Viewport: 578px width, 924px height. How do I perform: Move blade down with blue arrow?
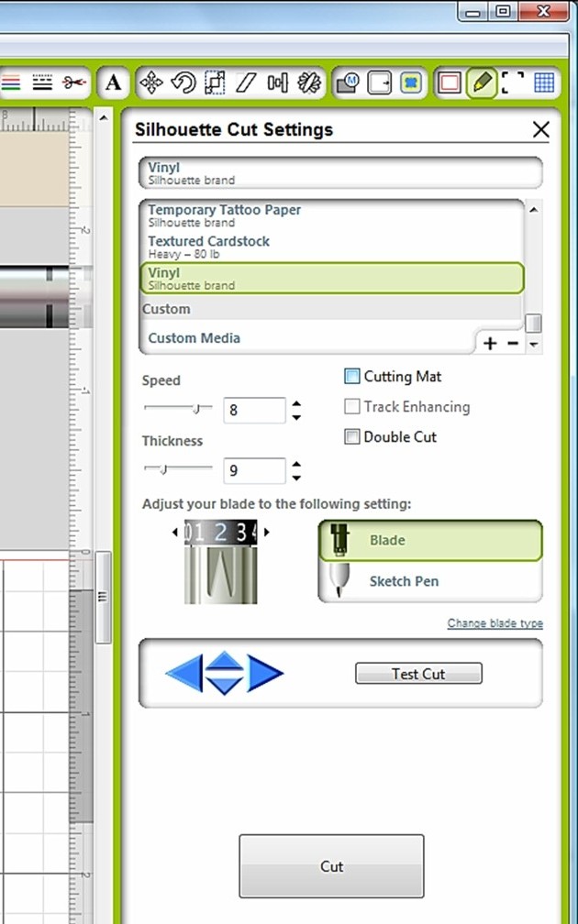tap(224, 685)
